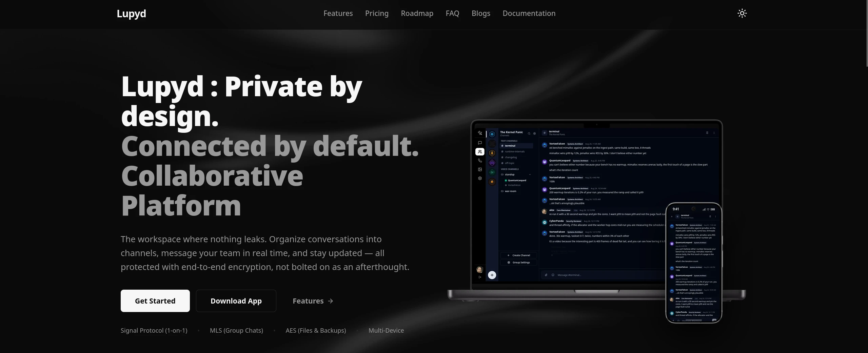The image size is (868, 353).
Task: Select the terminal text channel
Action: [517, 146]
